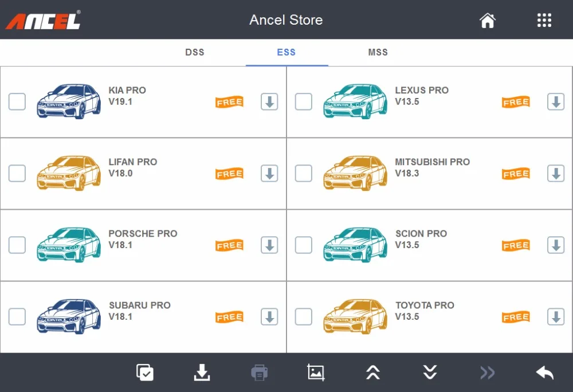Tick the LEXUS PRO checkbox
This screenshot has height=392, width=573.
coord(303,101)
